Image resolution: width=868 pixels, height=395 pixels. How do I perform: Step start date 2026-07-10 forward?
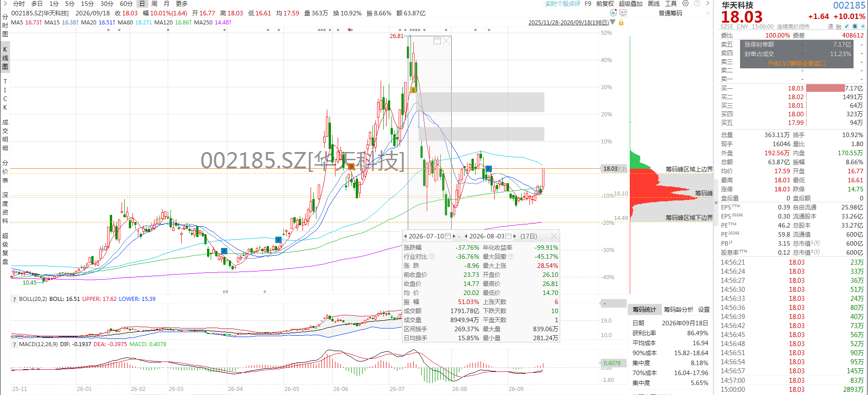point(454,236)
